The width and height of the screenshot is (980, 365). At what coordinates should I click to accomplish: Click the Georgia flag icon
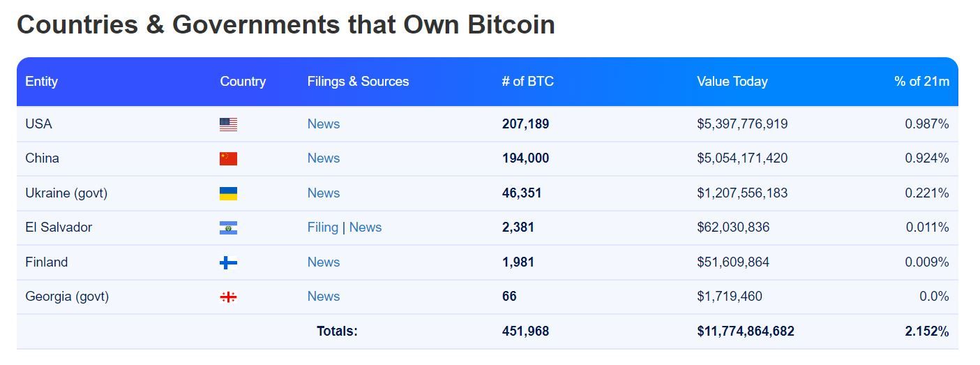228,297
